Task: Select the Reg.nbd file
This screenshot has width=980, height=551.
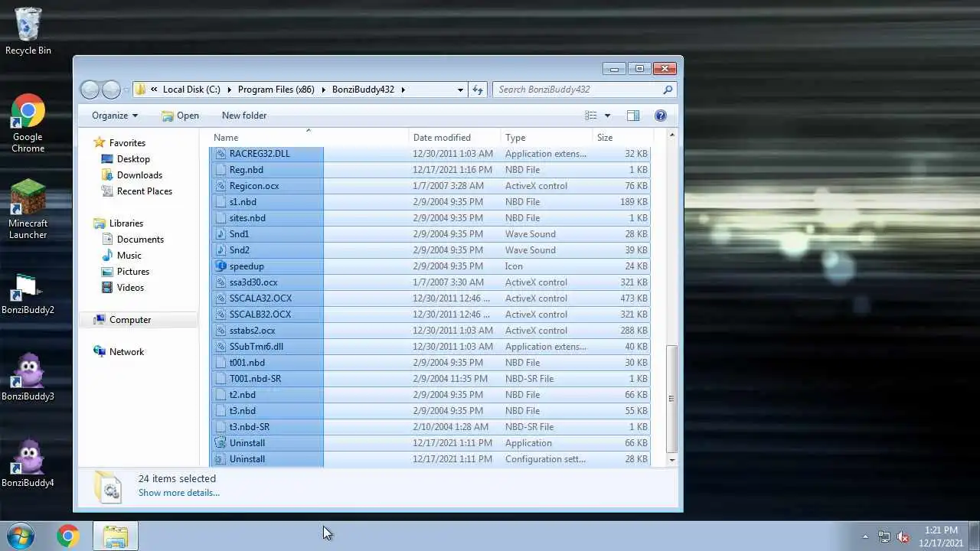Action: tap(430, 170)
